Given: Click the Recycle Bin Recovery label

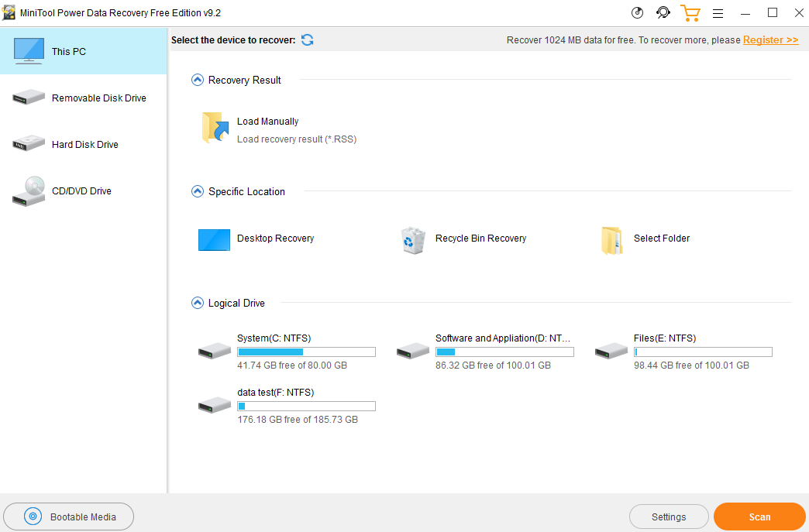Looking at the screenshot, I should pyautogui.click(x=481, y=239).
